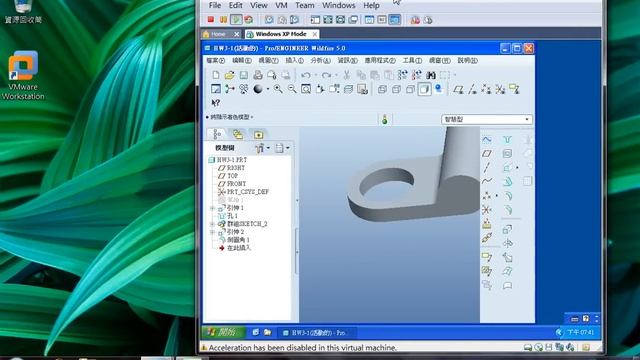Switch display style to Hidden Line
This screenshot has height=360, width=640.
(396, 89)
